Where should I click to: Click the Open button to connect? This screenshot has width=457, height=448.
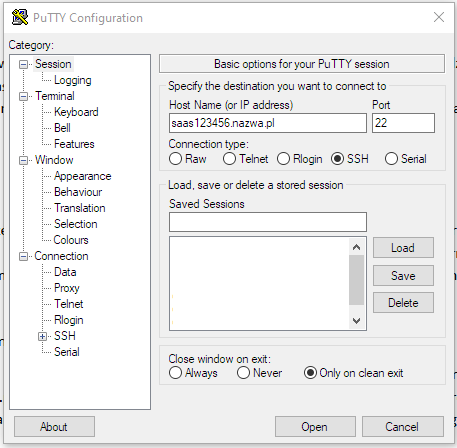(x=315, y=426)
